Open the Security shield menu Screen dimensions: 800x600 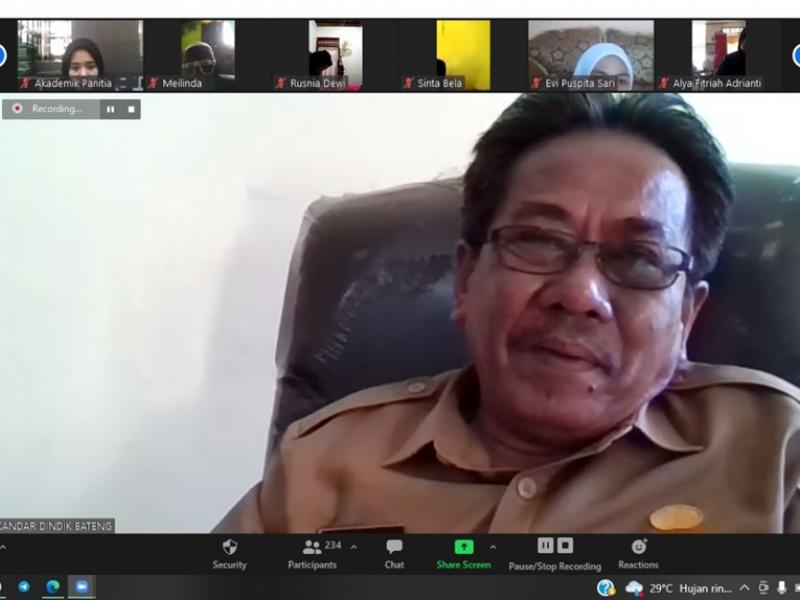click(229, 554)
